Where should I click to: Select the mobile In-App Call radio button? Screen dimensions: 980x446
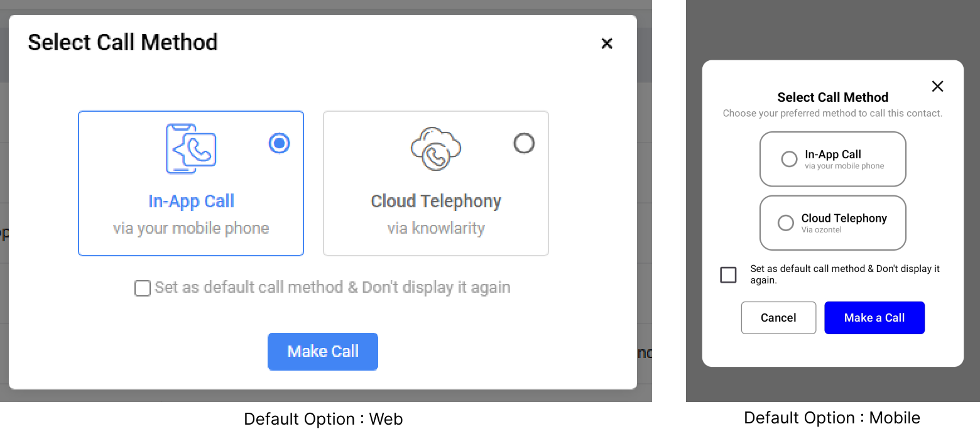(789, 159)
